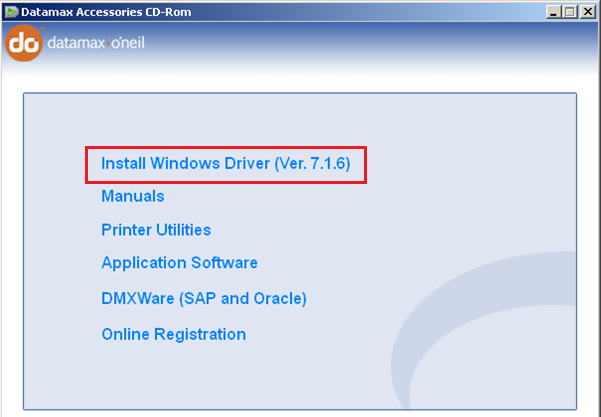This screenshot has width=601, height=417.
Task: Maximize the Datamax Accessories window
Action: pos(570,12)
